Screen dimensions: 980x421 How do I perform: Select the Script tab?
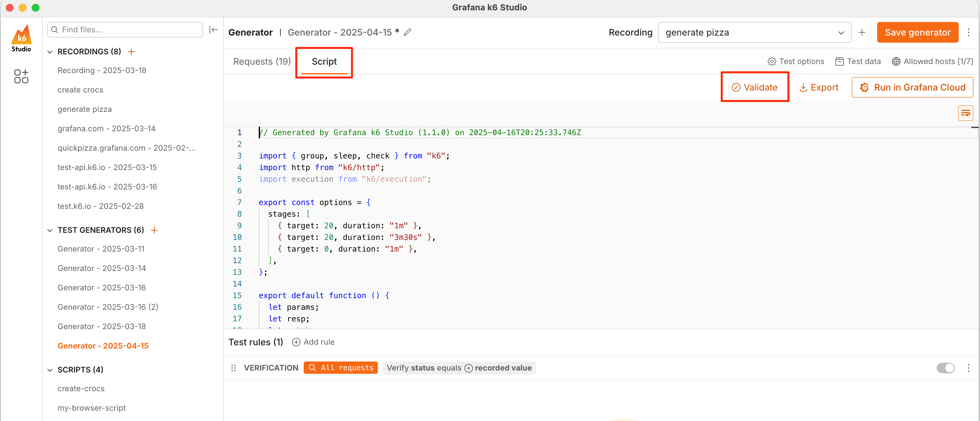click(x=324, y=62)
